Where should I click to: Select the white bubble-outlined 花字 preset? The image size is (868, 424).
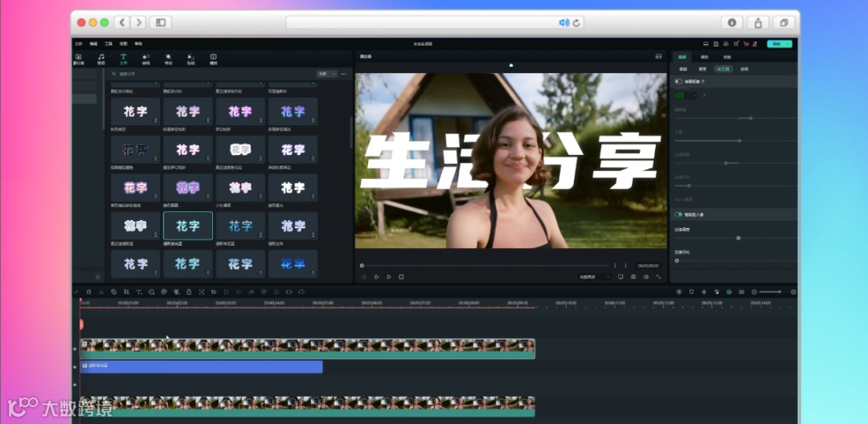coord(240,149)
